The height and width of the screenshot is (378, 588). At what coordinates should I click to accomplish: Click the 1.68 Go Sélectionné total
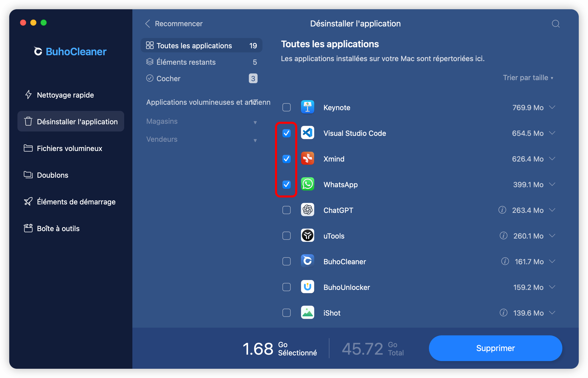(280, 348)
